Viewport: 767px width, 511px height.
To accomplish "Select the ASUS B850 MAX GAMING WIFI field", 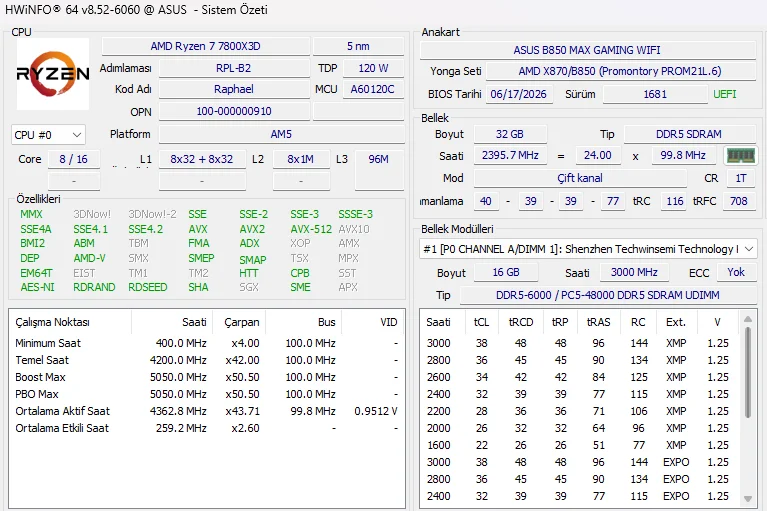I will (587, 50).
